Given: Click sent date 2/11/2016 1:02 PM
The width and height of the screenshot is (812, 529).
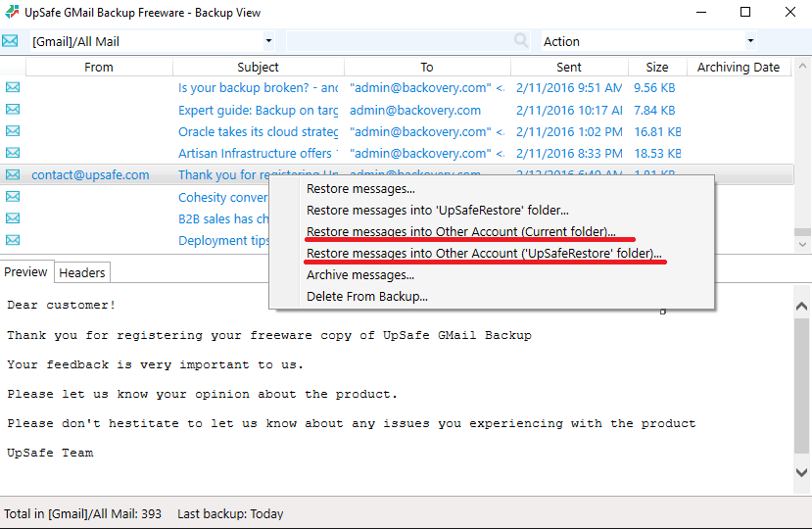Looking at the screenshot, I should coord(569,131).
